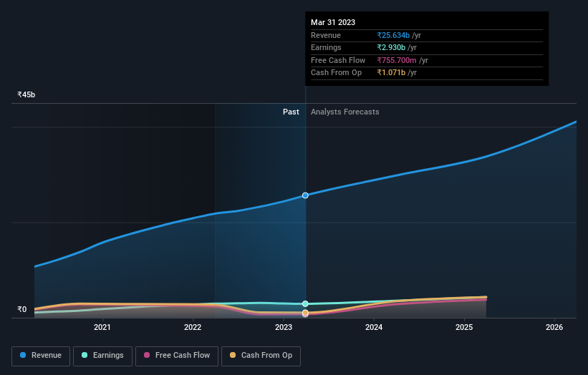Click the Past label
Image resolution: width=588 pixels, height=375 pixels.
[x=291, y=112]
